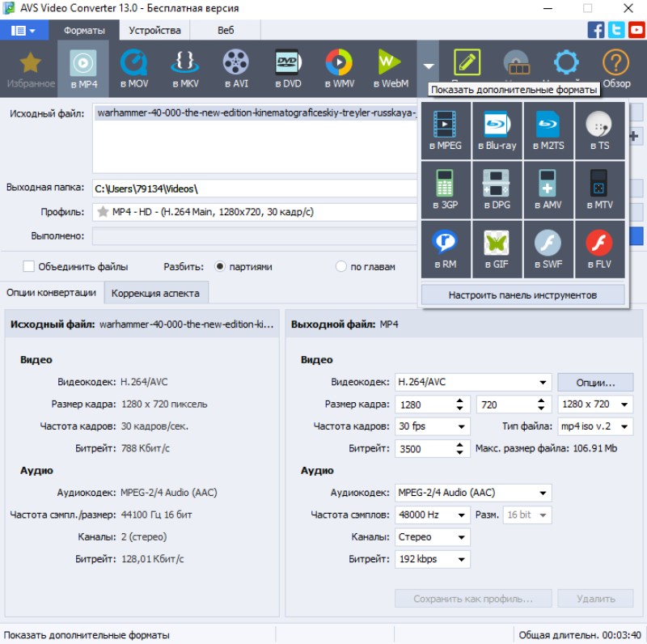This screenshot has height=644, width=647.
Task: Open the 30 fps frame rate dropdown
Action: coord(433,426)
